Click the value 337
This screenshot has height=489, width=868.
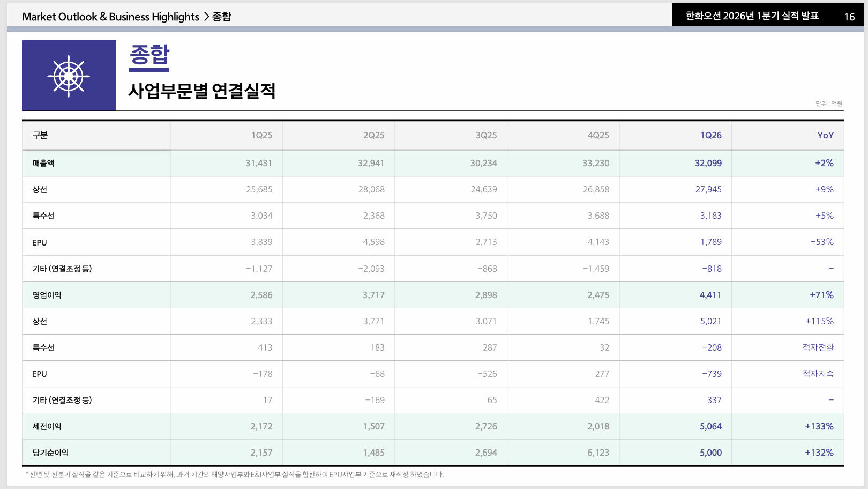click(x=714, y=400)
